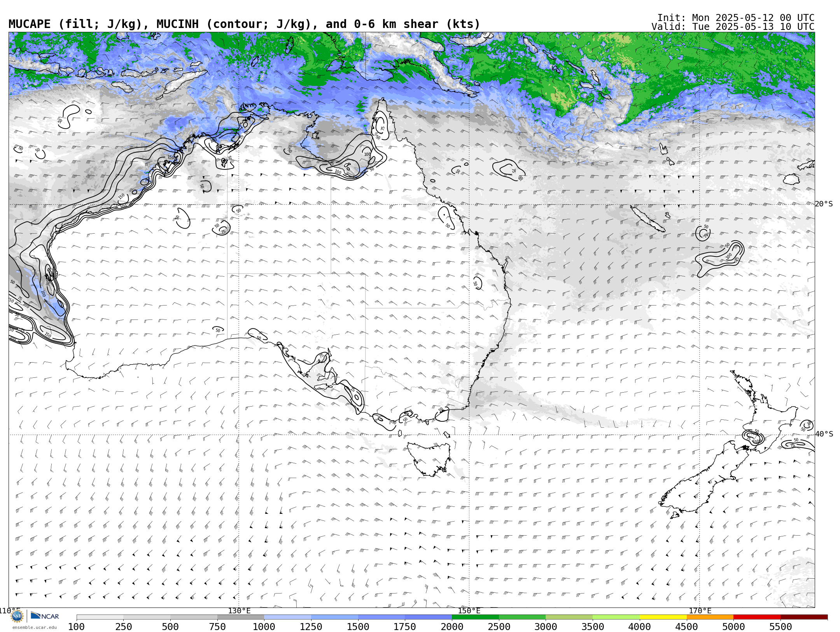
Task: Click the 4500 colorbar tick label
Action: [x=687, y=627]
